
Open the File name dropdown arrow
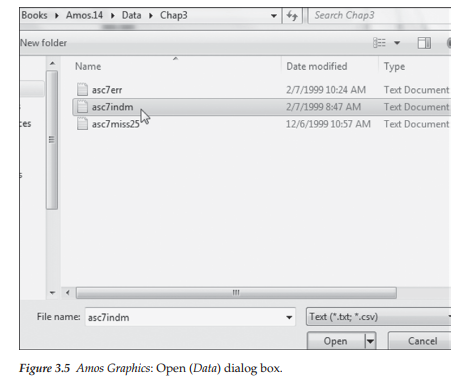(x=289, y=317)
